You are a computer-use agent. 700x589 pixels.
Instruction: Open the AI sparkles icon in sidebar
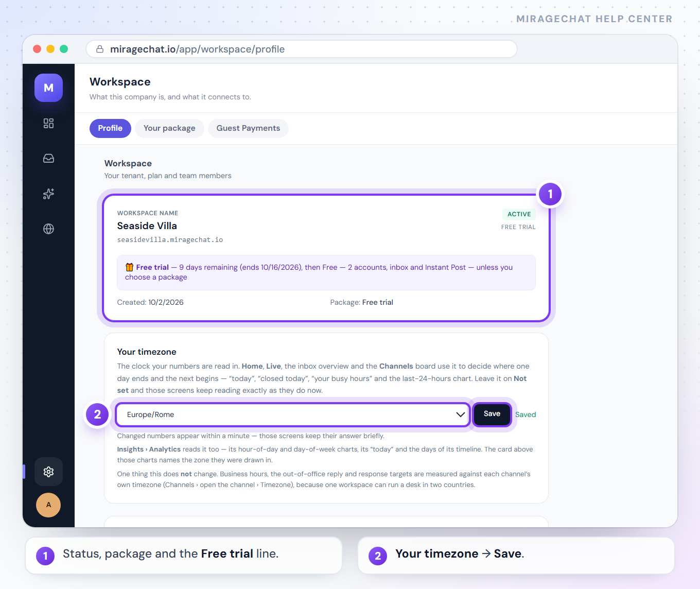pos(48,194)
